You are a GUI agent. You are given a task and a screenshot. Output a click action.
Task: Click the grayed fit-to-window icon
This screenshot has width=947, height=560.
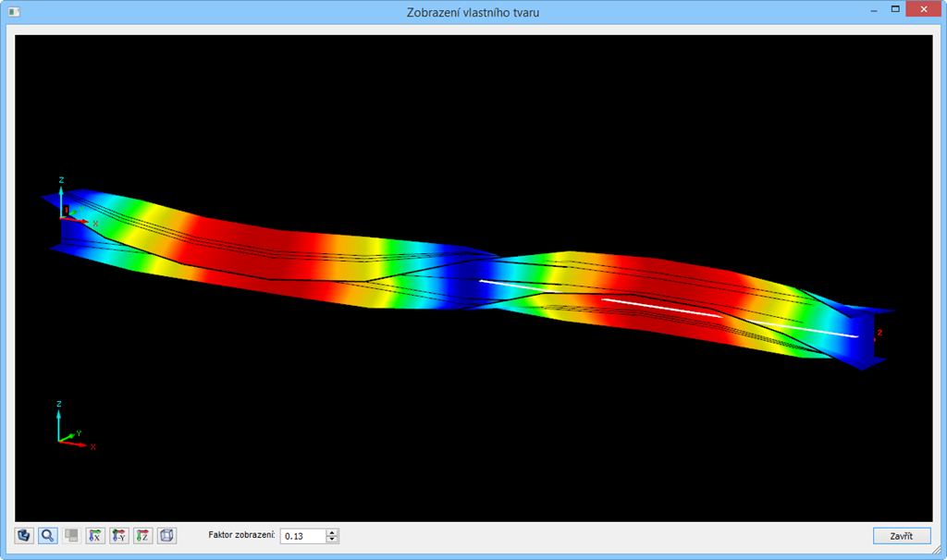pos(70,535)
